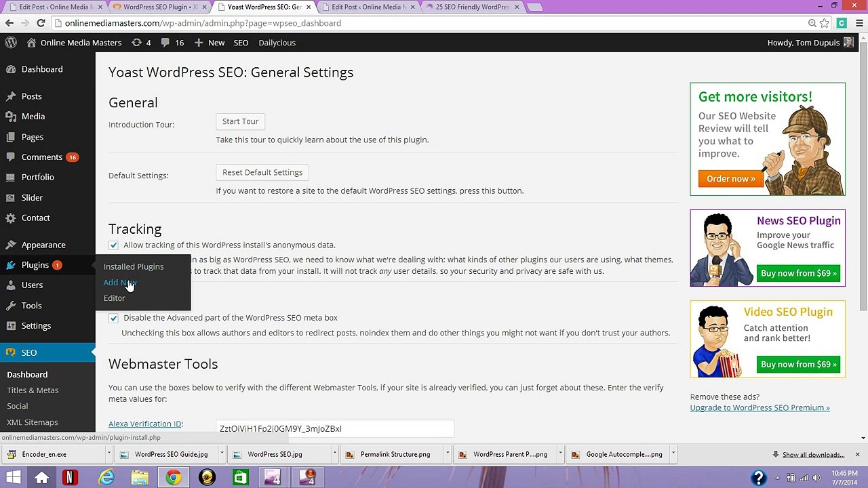Expand options for Encoder_en.exe download

[108, 454]
